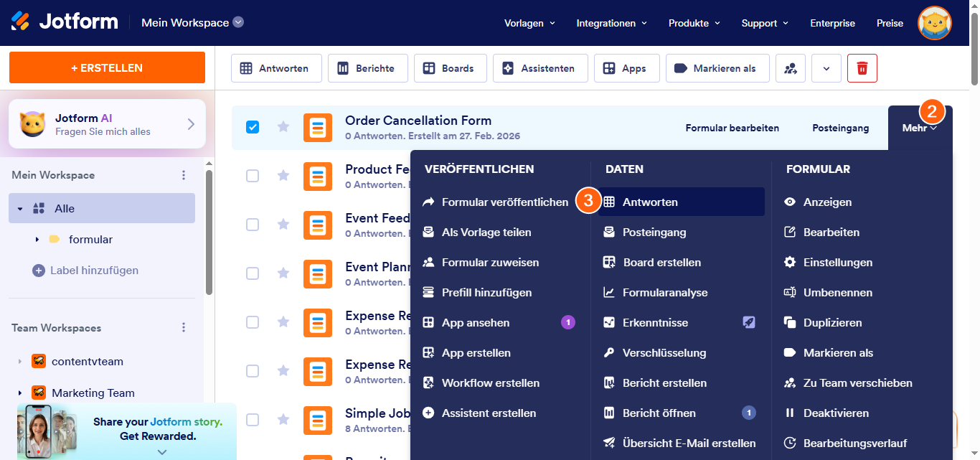Click the team share icon in toolbar

coord(791,68)
